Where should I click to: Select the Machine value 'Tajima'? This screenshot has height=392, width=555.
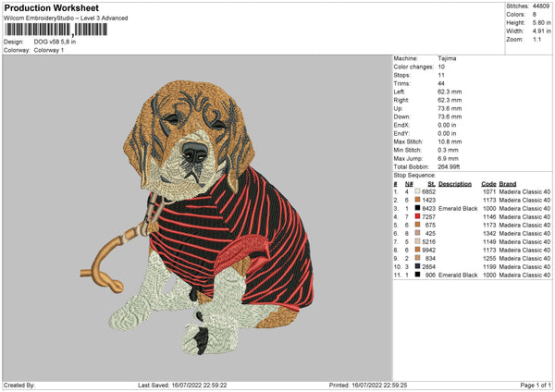point(447,58)
